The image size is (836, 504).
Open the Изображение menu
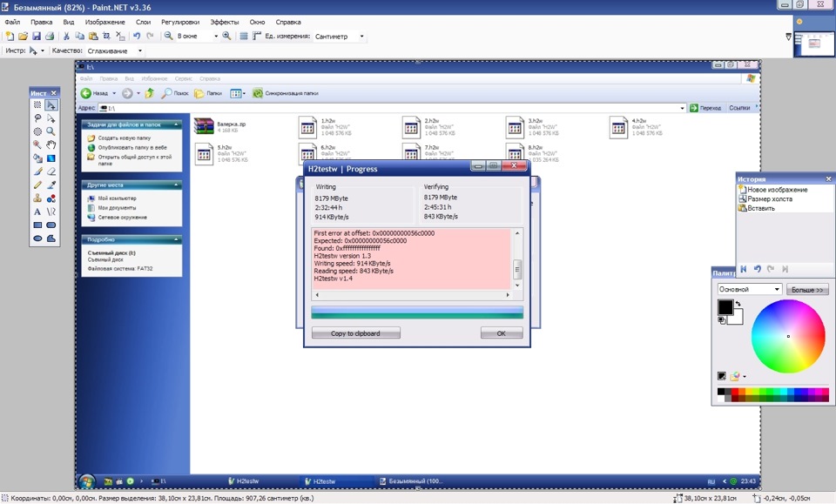coord(105,22)
